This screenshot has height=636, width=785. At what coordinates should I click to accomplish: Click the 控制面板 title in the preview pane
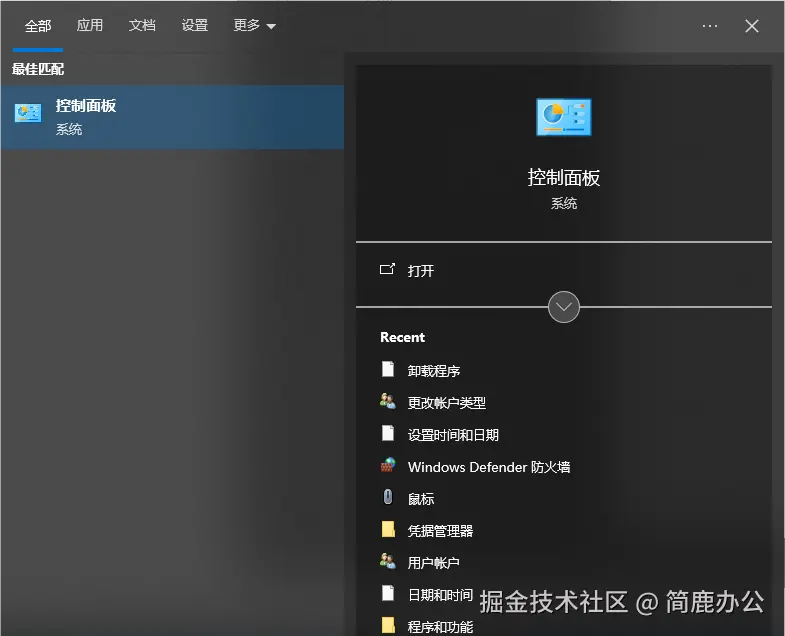click(x=564, y=178)
